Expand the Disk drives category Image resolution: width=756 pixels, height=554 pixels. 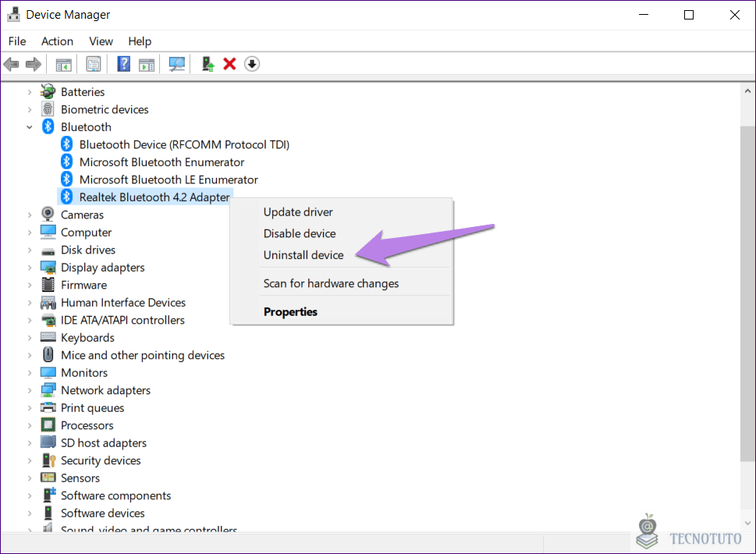[30, 250]
